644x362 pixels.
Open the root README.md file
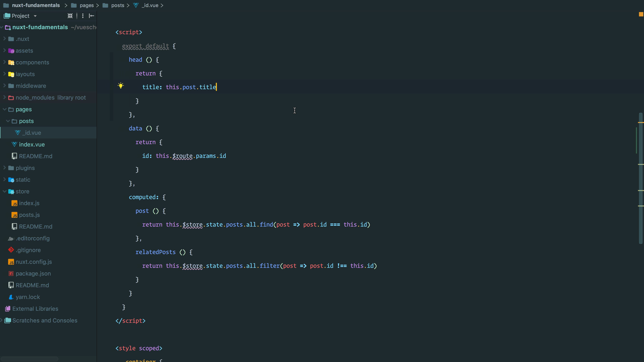[32, 285]
